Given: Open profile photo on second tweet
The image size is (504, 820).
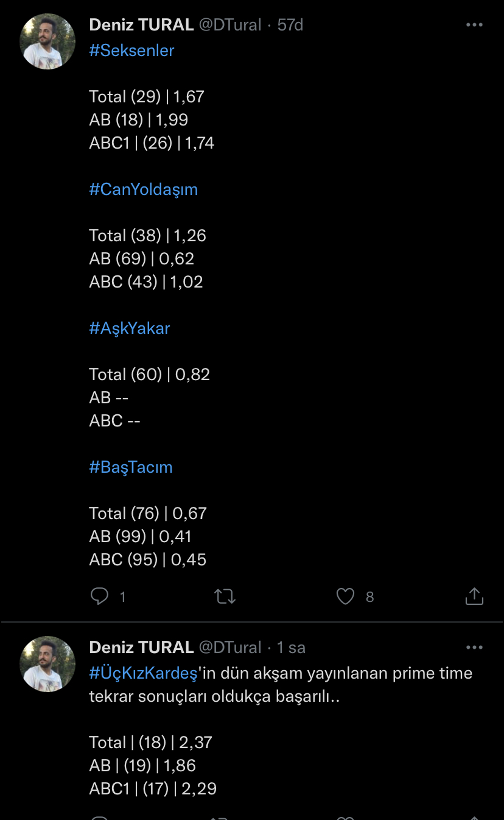Looking at the screenshot, I should coord(47,664).
